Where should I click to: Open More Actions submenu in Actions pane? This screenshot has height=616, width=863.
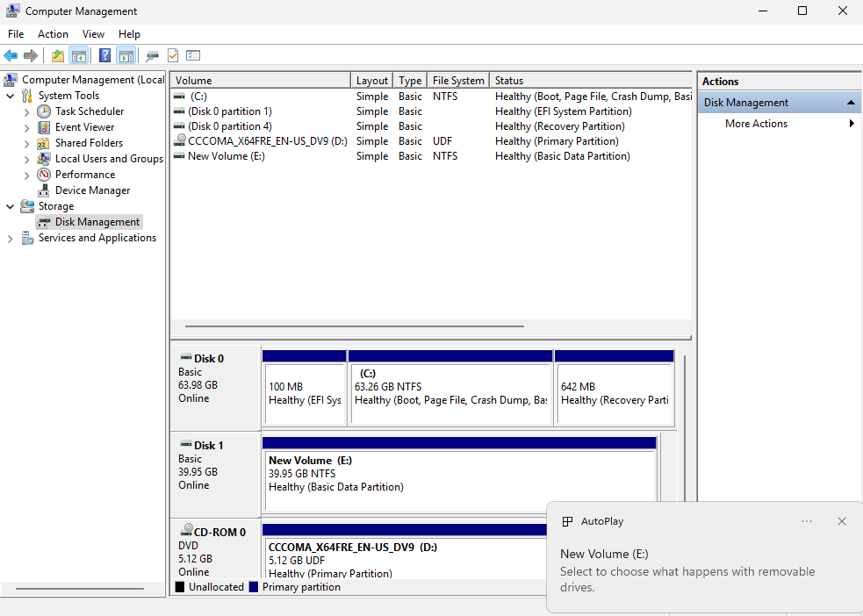(x=756, y=124)
